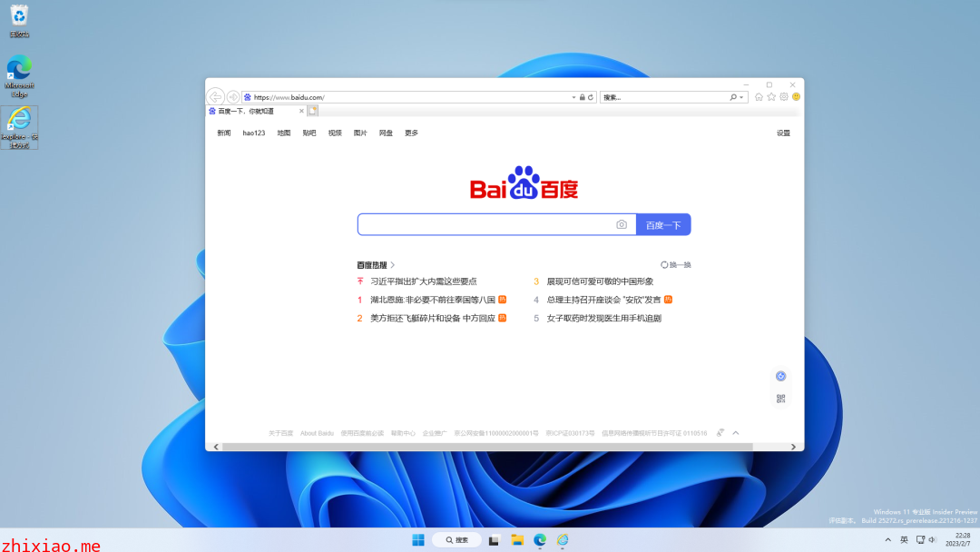Screen dimensions: 980x552
Task: Click the network icon in system tray
Action: pyautogui.click(x=920, y=539)
